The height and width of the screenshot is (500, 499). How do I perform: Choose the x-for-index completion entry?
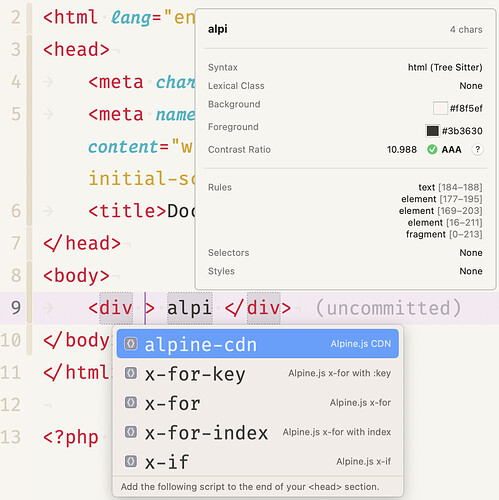(258, 432)
